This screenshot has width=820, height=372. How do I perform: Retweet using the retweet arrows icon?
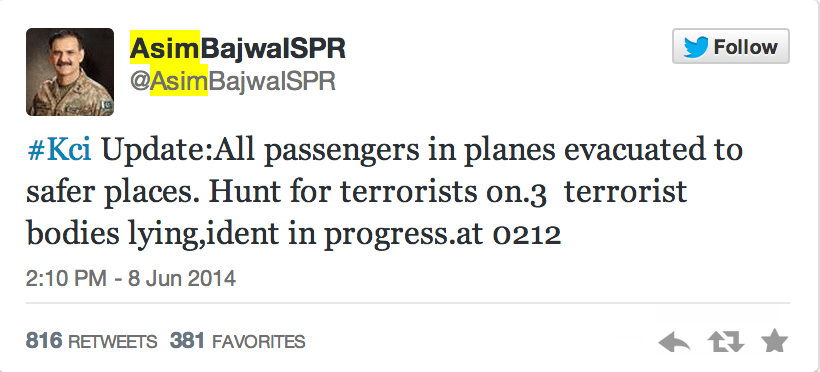click(x=726, y=343)
